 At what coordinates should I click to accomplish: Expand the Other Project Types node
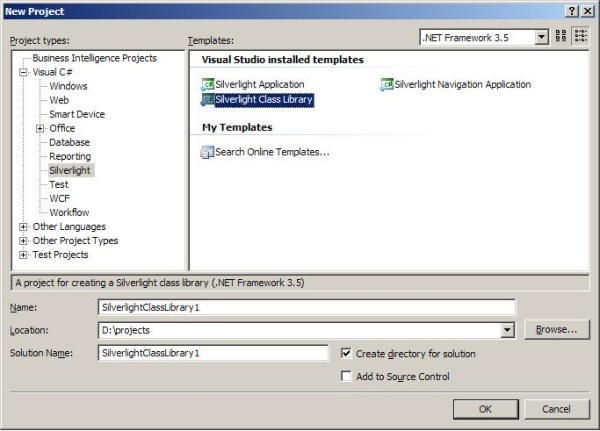pyautogui.click(x=23, y=241)
